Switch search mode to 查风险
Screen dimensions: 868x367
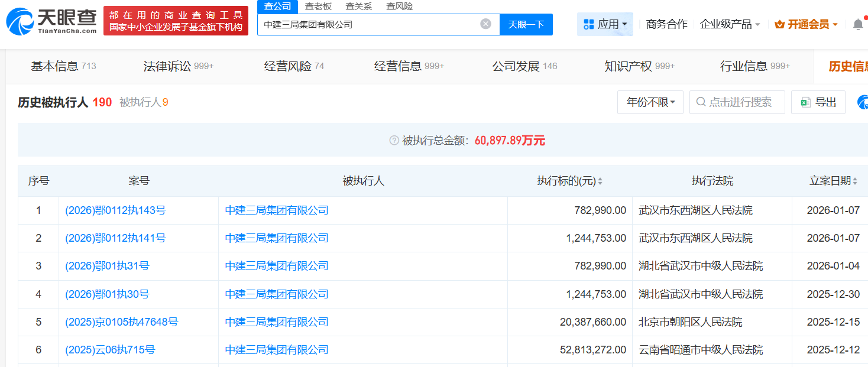coord(399,7)
